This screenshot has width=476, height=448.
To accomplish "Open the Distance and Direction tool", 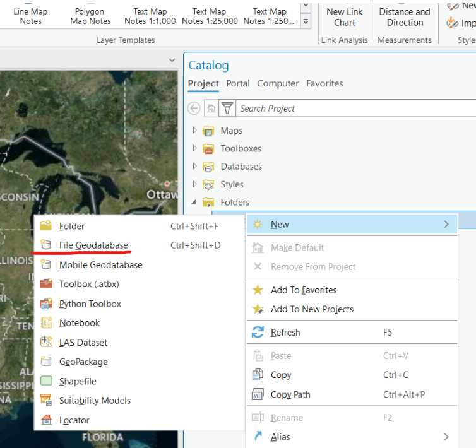I will (x=405, y=17).
